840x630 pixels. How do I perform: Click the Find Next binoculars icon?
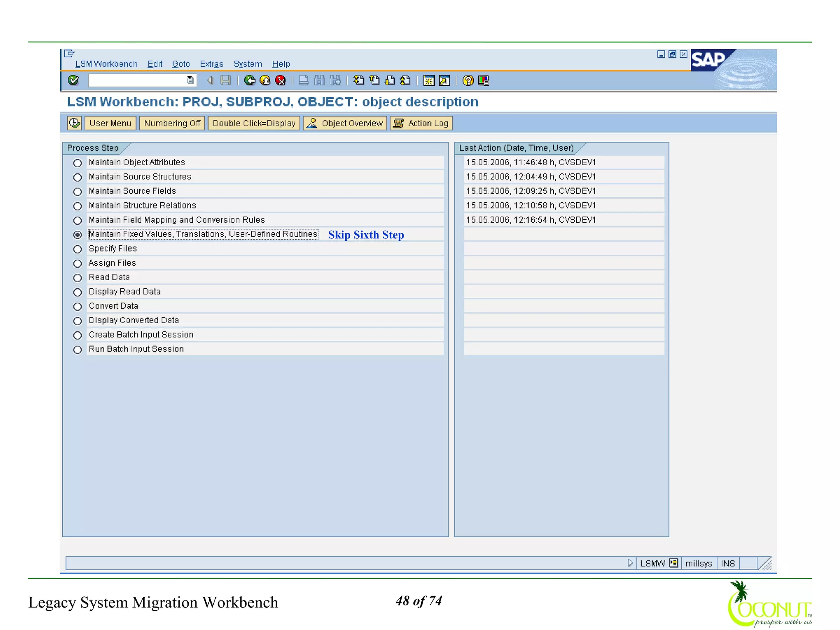tap(335, 80)
